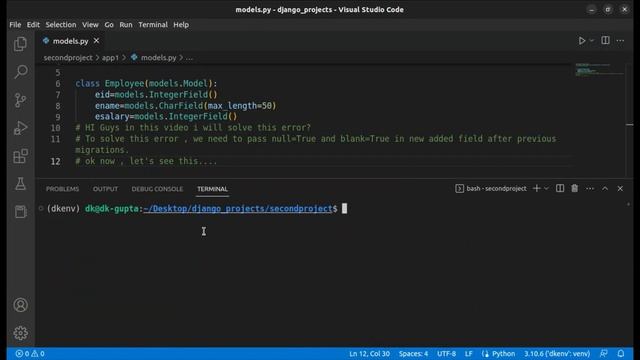640x360 pixels.
Task: Open the Explorer view in activity bar
Action: click(20, 44)
